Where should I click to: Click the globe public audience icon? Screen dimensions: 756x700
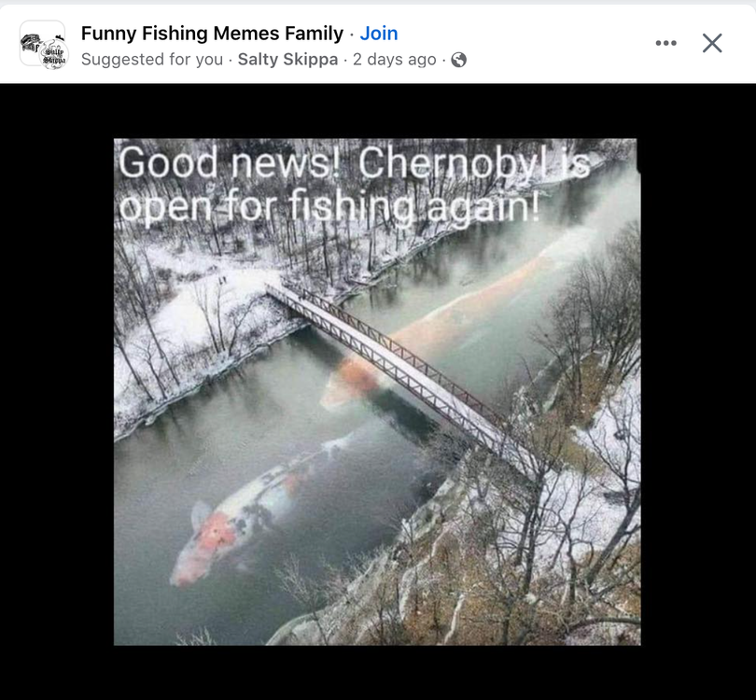458,60
